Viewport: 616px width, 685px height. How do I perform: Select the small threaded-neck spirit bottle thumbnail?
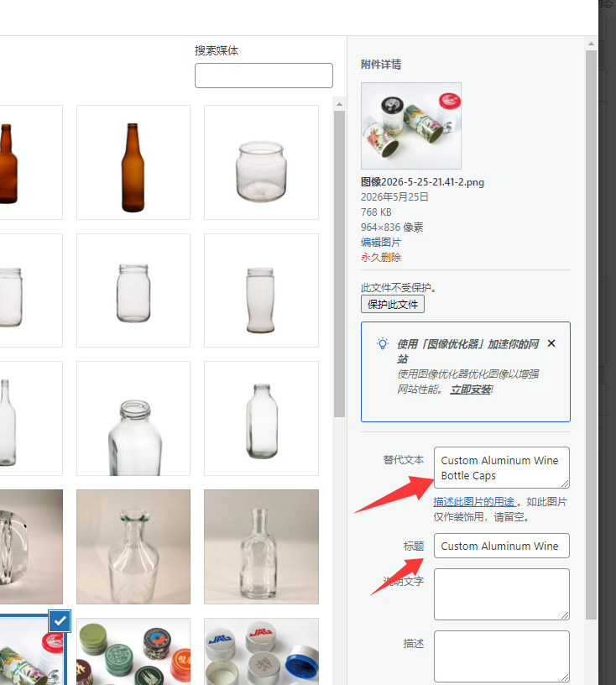[x=261, y=547]
